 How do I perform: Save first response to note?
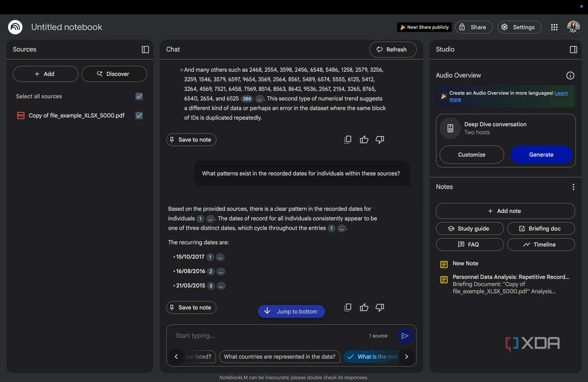pos(191,139)
